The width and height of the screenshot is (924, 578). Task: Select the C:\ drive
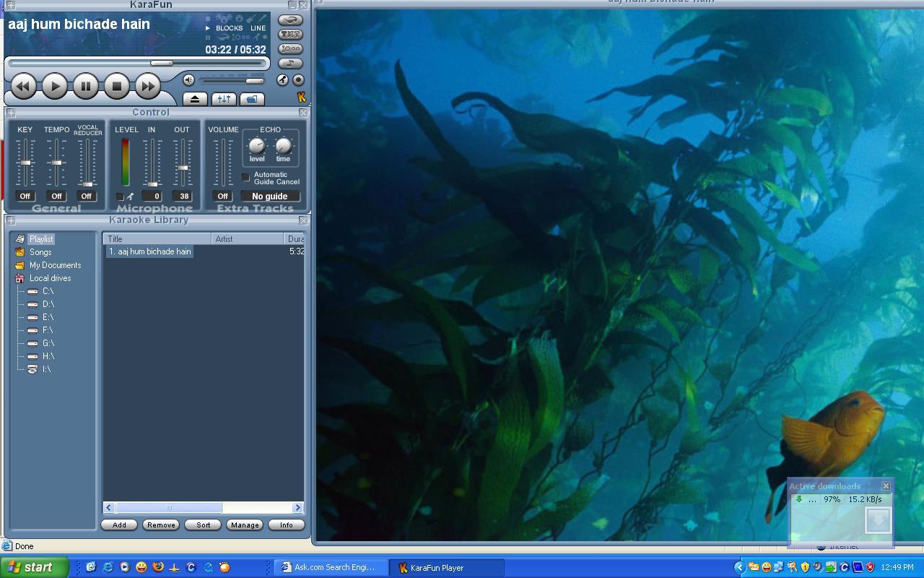coord(48,291)
